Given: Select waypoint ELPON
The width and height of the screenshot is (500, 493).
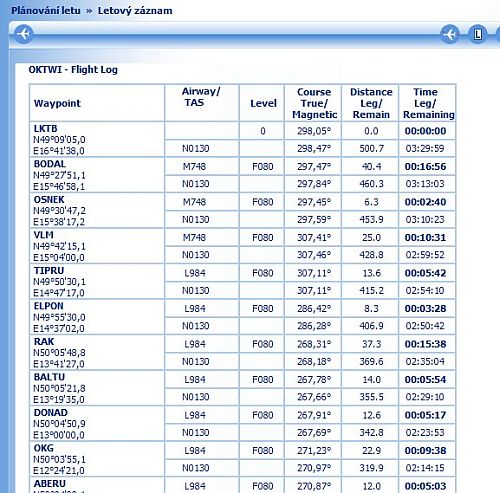Looking at the screenshot, I should click(48, 306).
